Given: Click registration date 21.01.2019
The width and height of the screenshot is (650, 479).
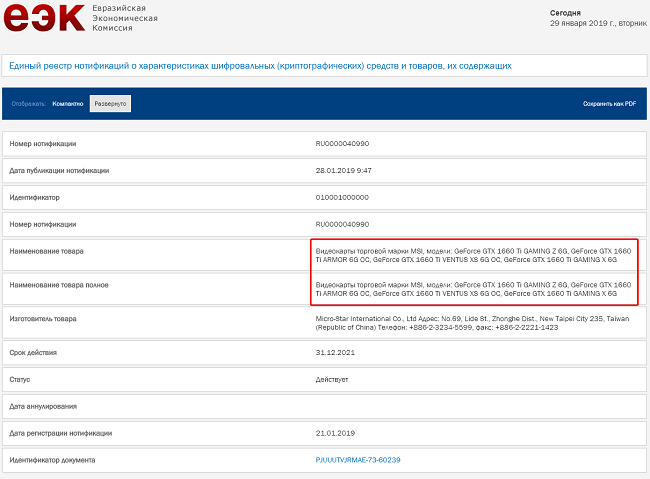Looking at the screenshot, I should point(335,433).
